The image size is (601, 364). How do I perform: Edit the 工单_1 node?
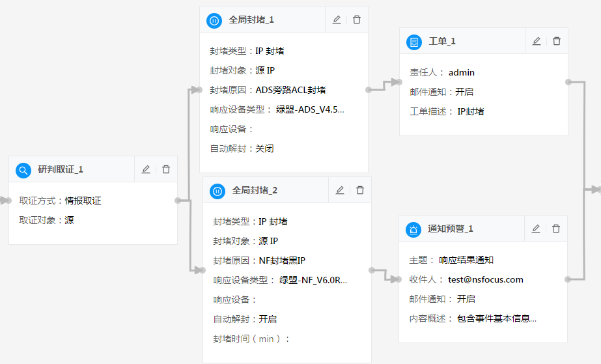[537, 41]
